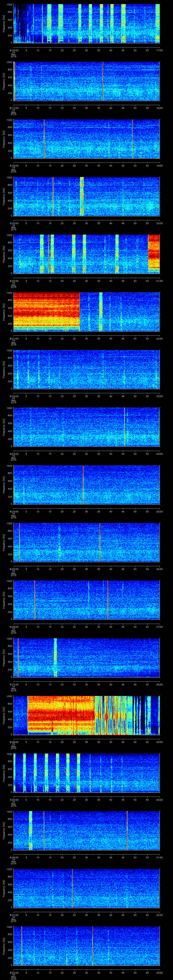Image resolution: width=173 pixels, height=980 pixels.
Task: Select the burst at 7 s in 8:30:00 spectrogram
Action: point(30,831)
